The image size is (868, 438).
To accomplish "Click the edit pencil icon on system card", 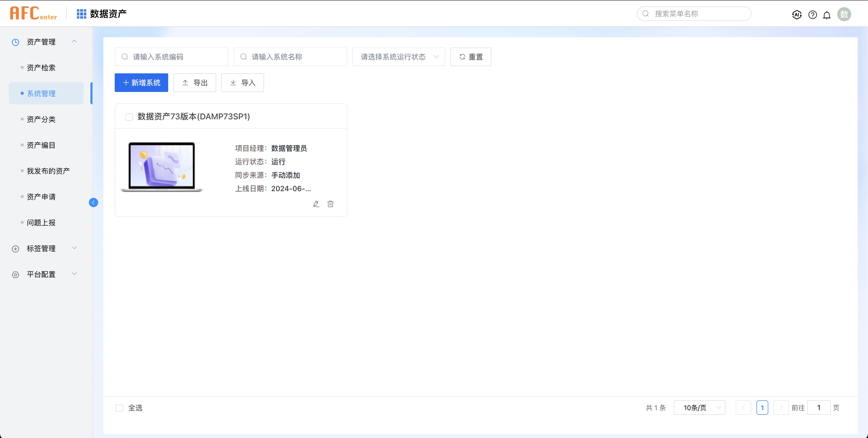I will [x=316, y=204].
